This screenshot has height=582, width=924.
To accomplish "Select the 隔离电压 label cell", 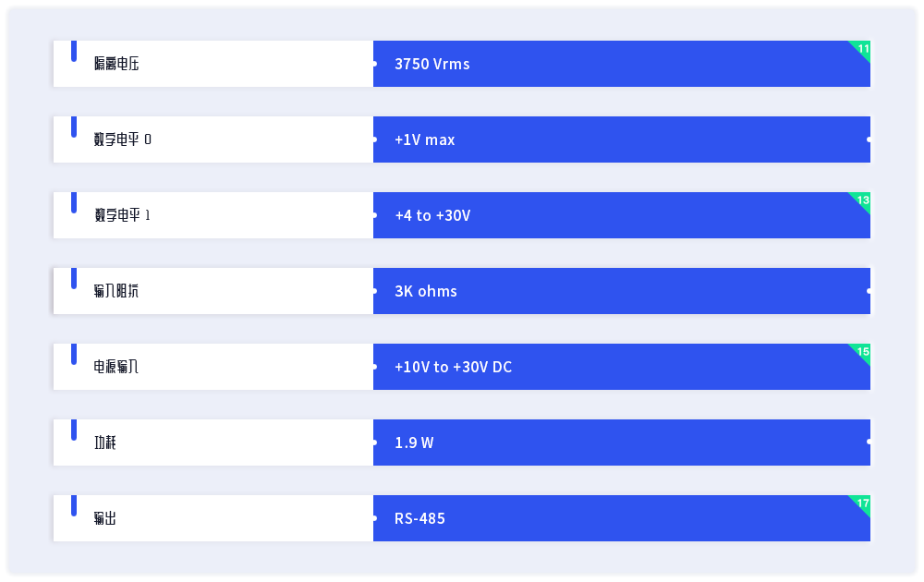I will pos(116,64).
